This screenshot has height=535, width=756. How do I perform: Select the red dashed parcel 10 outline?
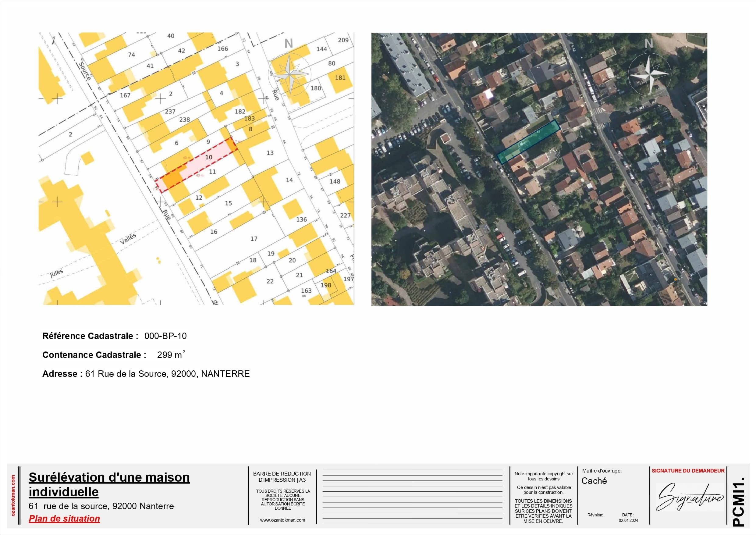196,165
